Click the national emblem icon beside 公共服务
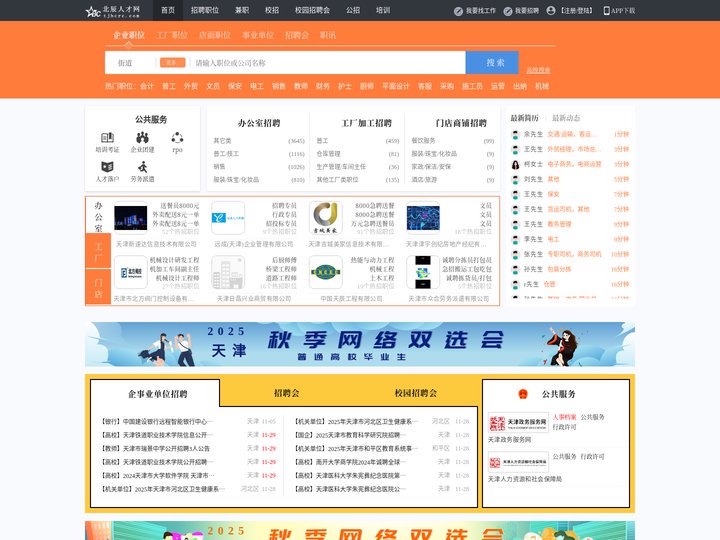The height and width of the screenshot is (540, 720). tap(523, 394)
